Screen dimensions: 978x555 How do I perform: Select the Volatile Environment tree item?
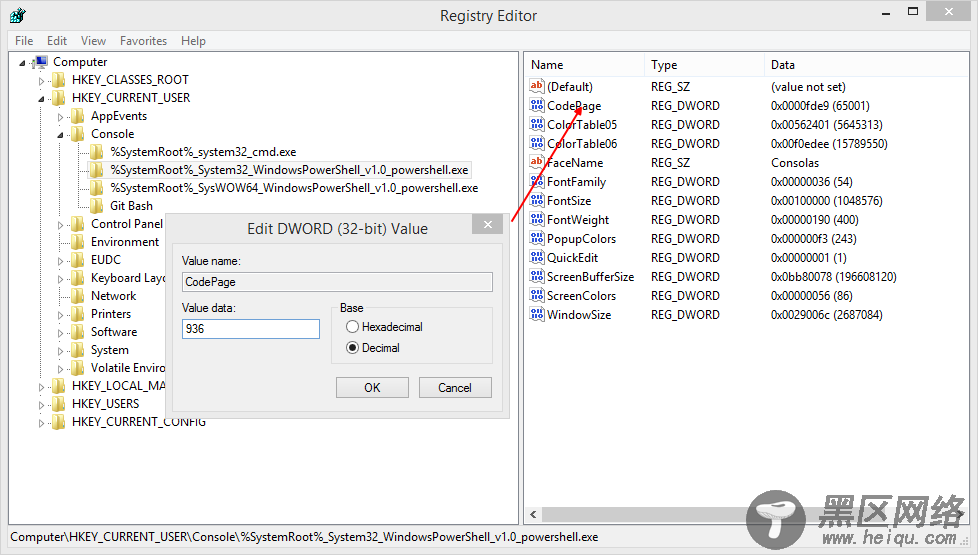pyautogui.click(x=128, y=368)
